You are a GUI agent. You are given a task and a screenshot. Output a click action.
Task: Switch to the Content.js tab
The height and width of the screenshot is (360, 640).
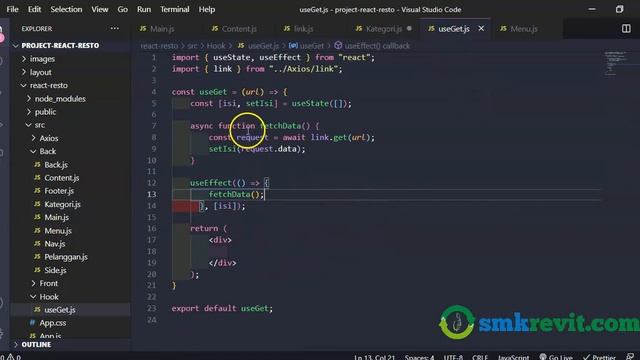click(x=239, y=29)
